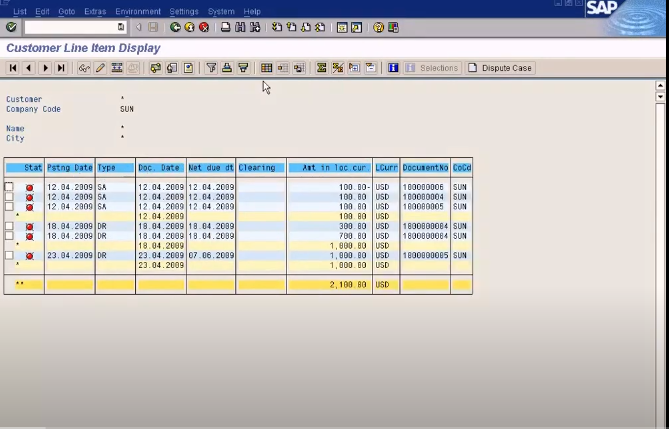Click the Sort Ascending icon
669x429 pixels.
[227, 68]
